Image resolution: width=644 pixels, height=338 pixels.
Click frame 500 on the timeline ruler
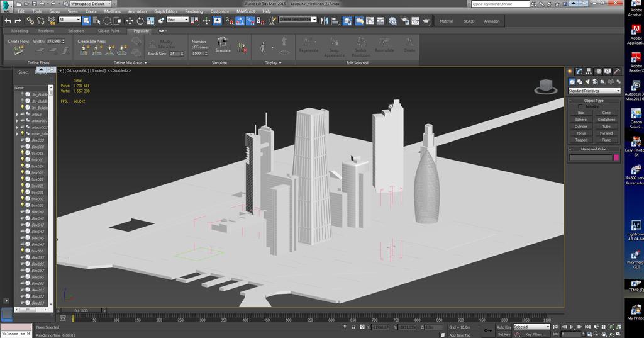pos(288,320)
